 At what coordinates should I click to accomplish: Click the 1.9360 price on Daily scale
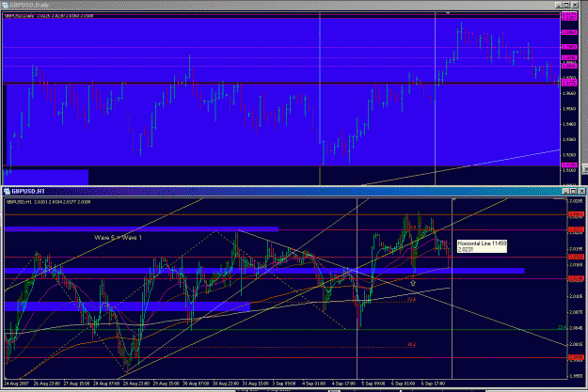point(569,139)
